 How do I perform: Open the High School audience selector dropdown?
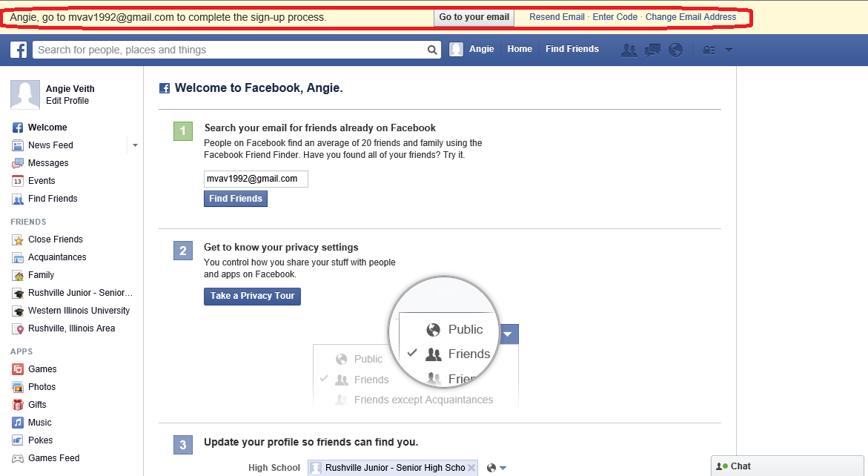497,468
